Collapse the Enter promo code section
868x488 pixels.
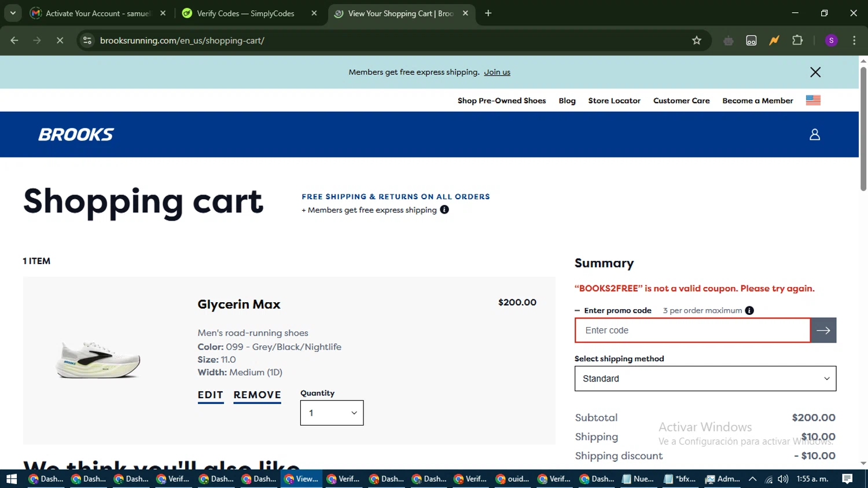[x=613, y=310]
